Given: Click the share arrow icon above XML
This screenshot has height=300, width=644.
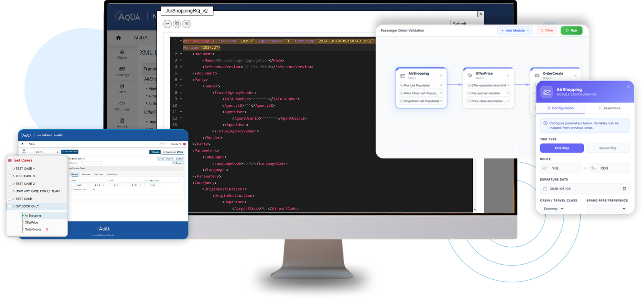Looking at the screenshot, I should [x=167, y=24].
